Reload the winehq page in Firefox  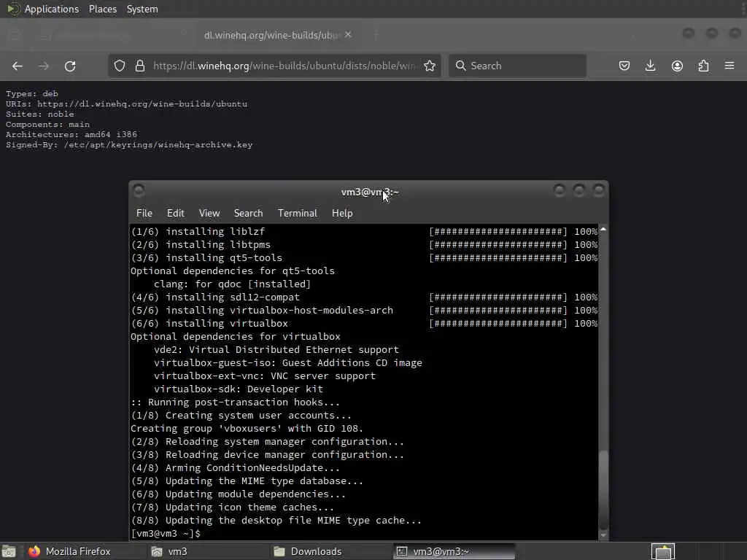click(x=70, y=66)
